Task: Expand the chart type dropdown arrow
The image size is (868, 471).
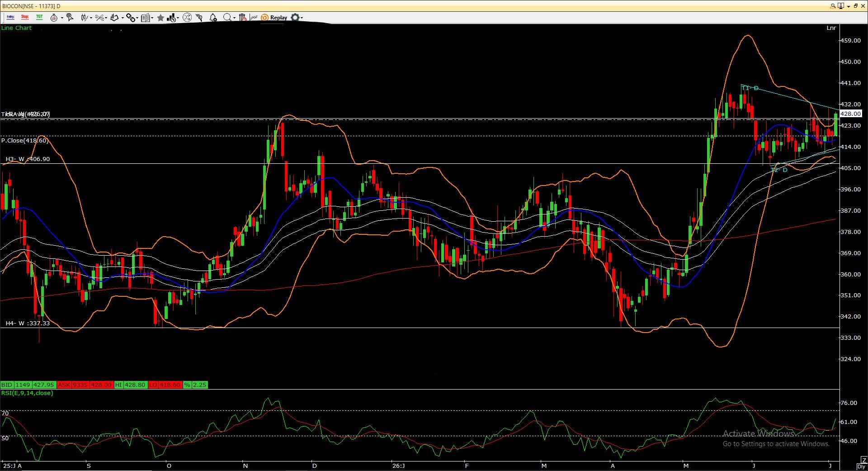Action: [91, 18]
